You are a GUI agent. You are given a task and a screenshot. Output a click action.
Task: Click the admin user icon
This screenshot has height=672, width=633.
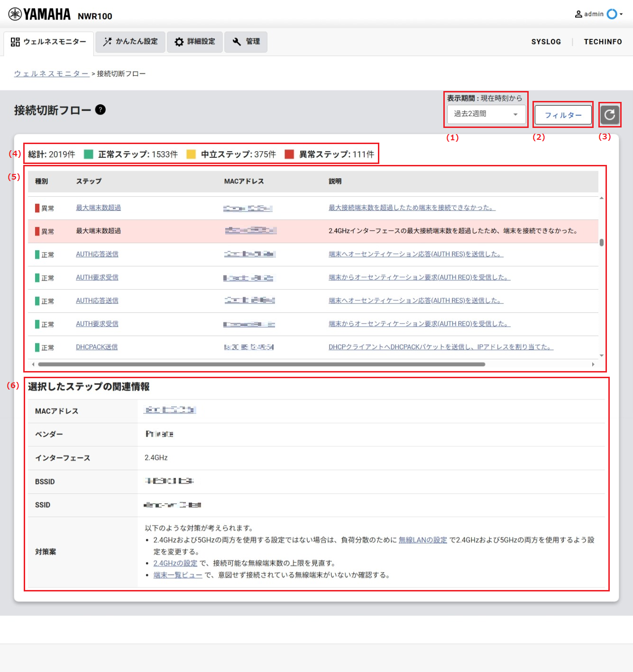point(578,14)
